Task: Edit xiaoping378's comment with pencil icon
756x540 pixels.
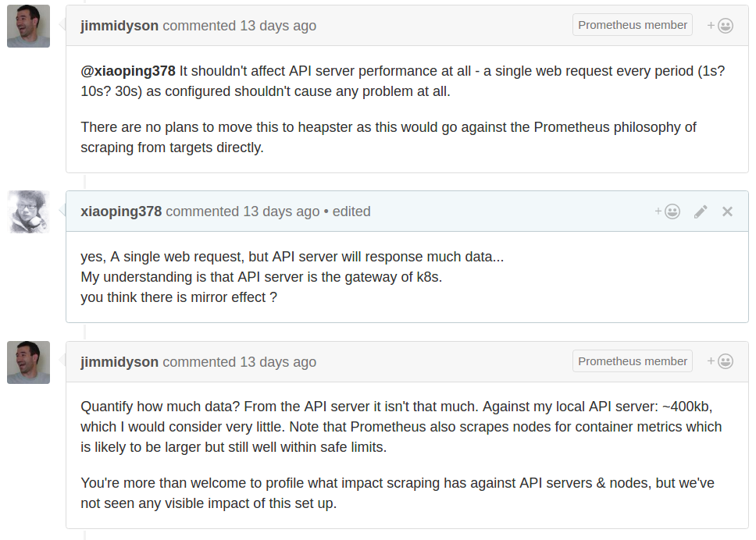Action: [x=701, y=211]
